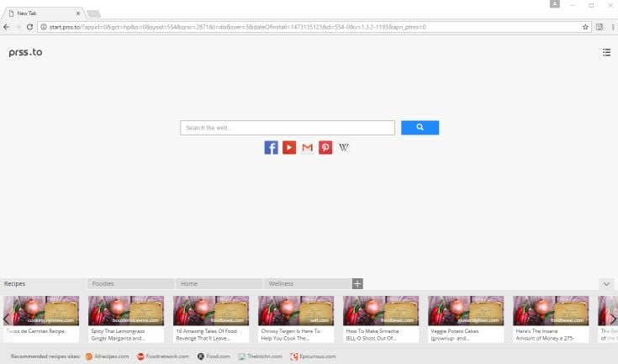The image size is (618, 364).
Task: Show previous recipes with left arrow
Action: [6, 319]
